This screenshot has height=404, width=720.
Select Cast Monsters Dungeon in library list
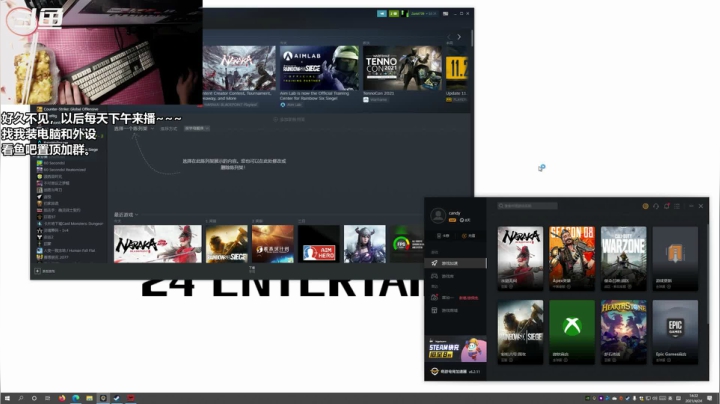[70, 224]
